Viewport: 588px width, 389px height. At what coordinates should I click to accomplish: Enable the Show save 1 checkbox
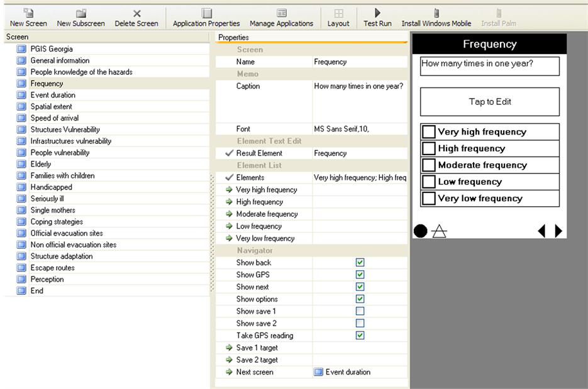click(360, 311)
